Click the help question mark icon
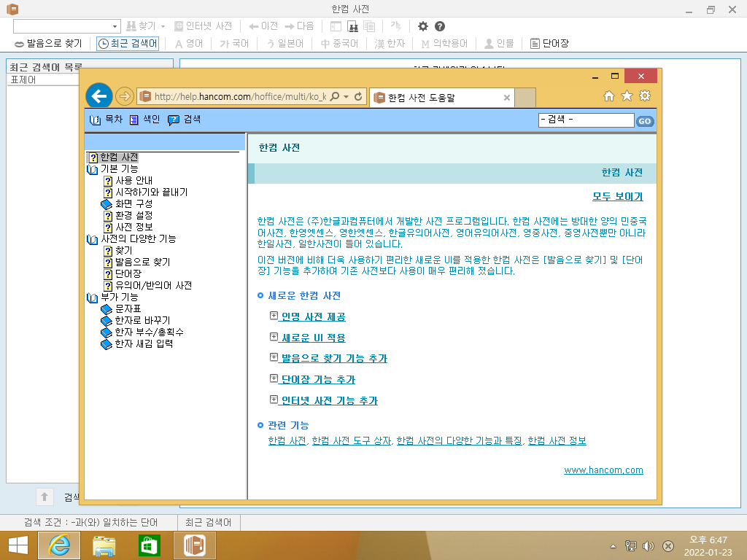 point(440,26)
